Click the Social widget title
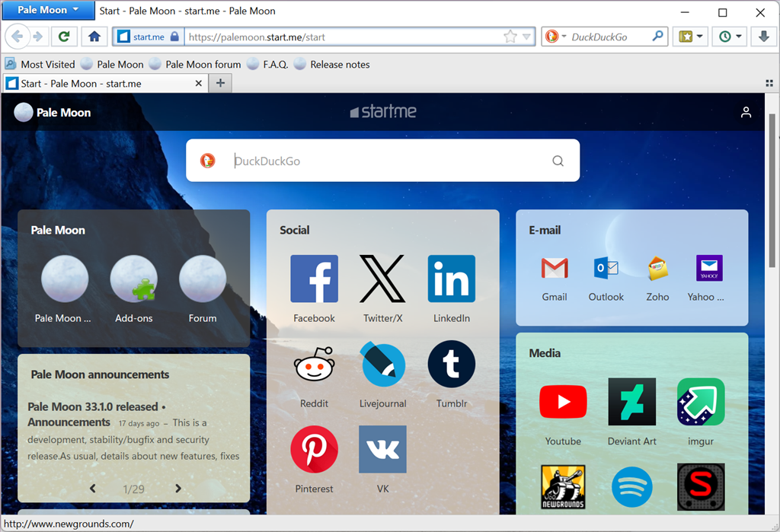 click(295, 230)
